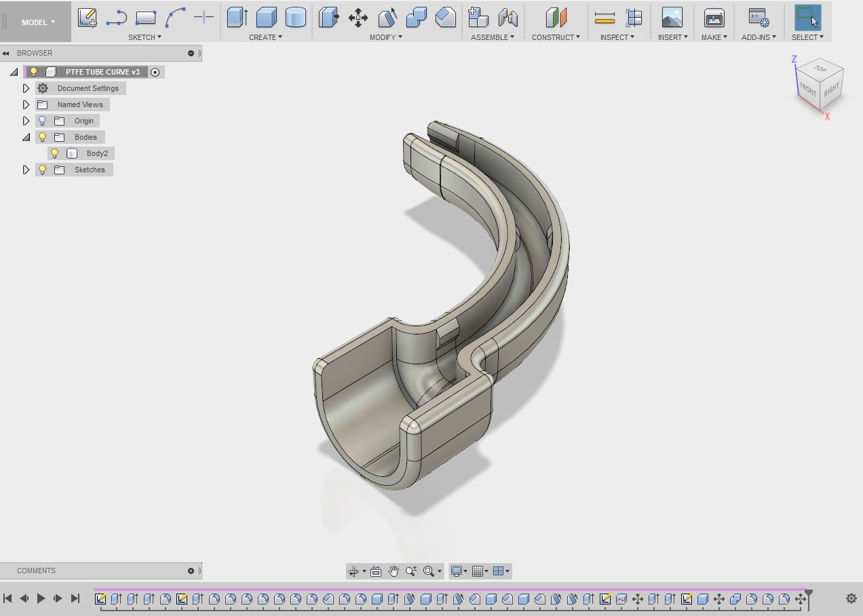Select Body2 in the browser tree
Screen dimensions: 863x616
(x=97, y=153)
